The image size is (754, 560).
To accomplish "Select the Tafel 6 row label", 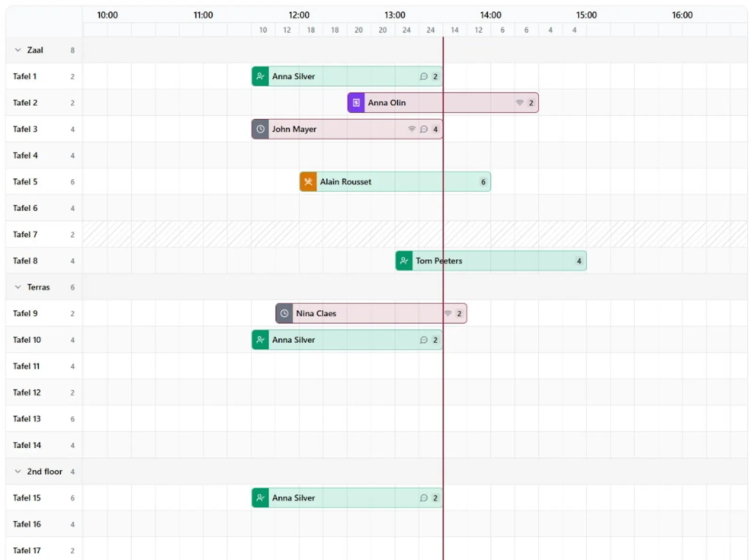I will tap(25, 208).
